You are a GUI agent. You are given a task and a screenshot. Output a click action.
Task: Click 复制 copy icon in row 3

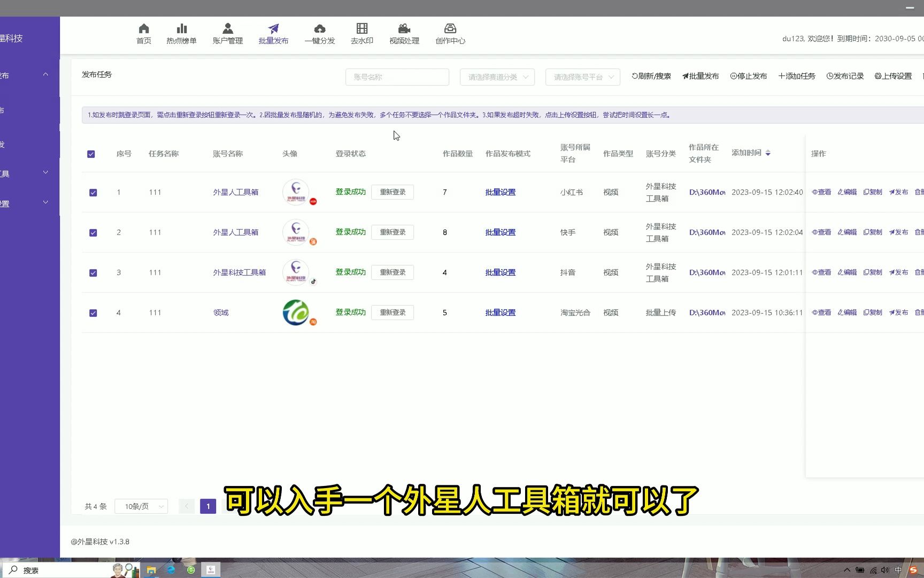click(x=873, y=272)
